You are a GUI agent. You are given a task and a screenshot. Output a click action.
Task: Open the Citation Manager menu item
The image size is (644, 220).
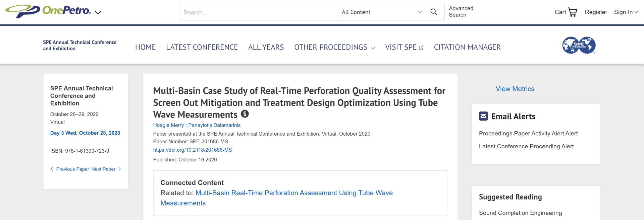pos(467,47)
